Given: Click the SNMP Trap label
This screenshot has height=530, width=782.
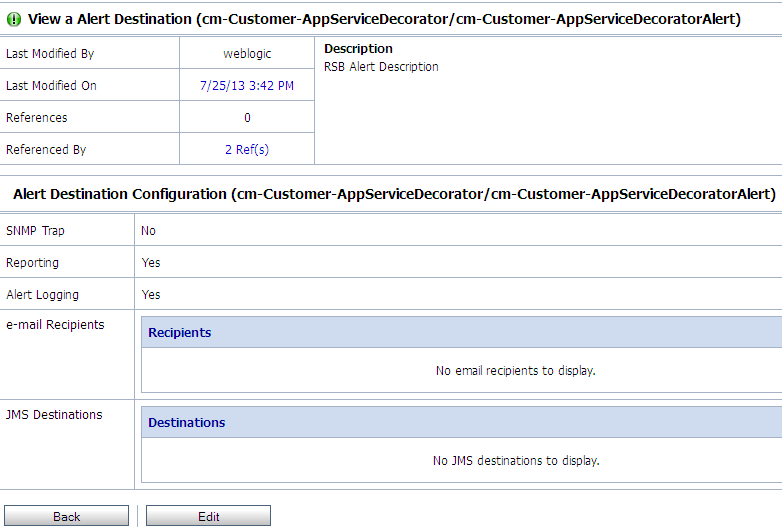Looking at the screenshot, I should [35, 231].
